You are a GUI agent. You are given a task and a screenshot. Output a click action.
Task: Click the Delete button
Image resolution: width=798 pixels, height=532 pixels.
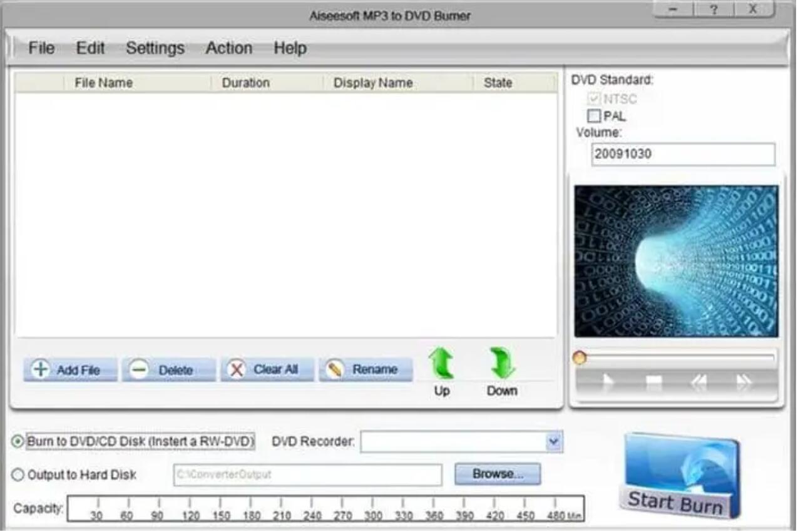tap(168, 370)
